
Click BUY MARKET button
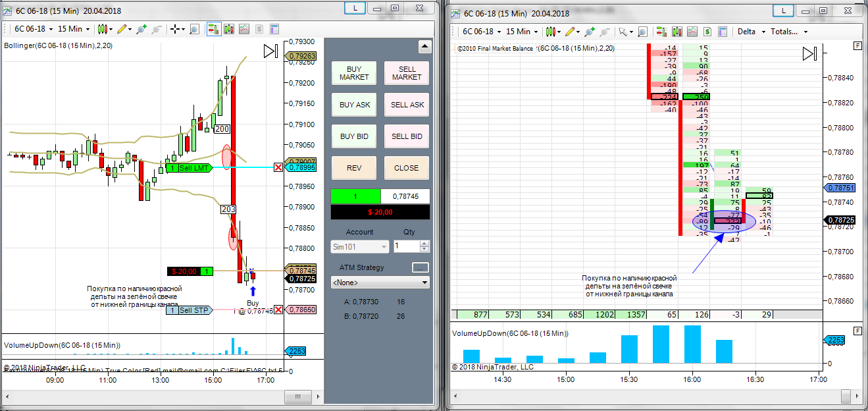click(x=355, y=73)
